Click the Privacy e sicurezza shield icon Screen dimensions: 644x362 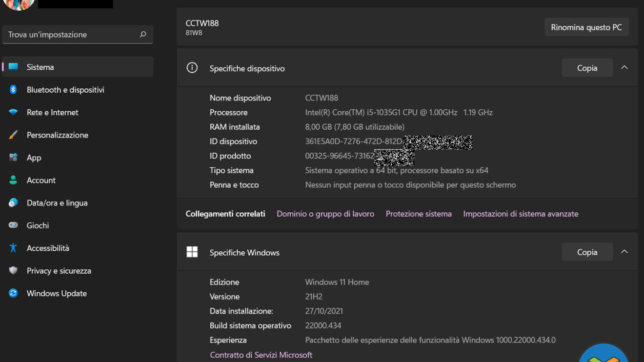coord(13,271)
